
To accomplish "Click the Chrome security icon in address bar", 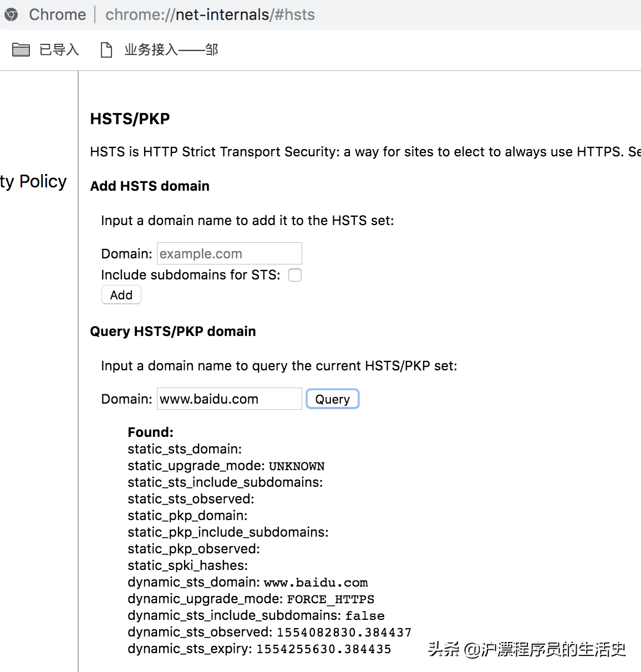I will pos(11,14).
